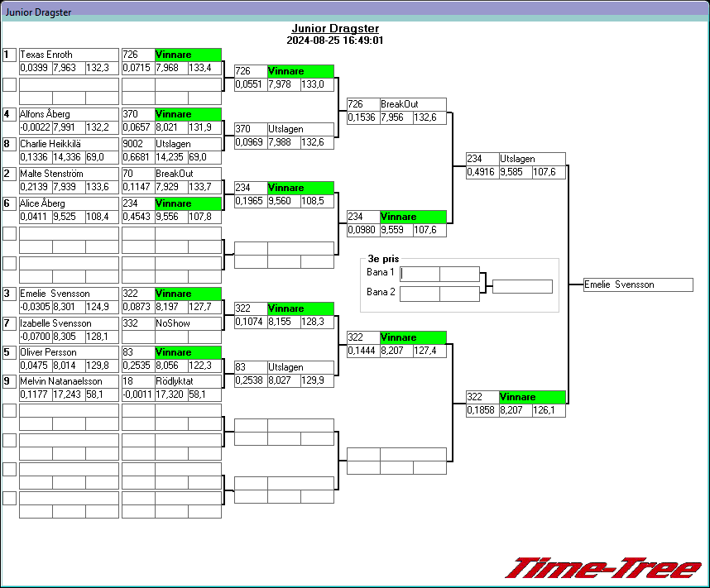Screen dimensions: 710x588
Task: Click reaction time -0,0305
Action: (36, 308)
